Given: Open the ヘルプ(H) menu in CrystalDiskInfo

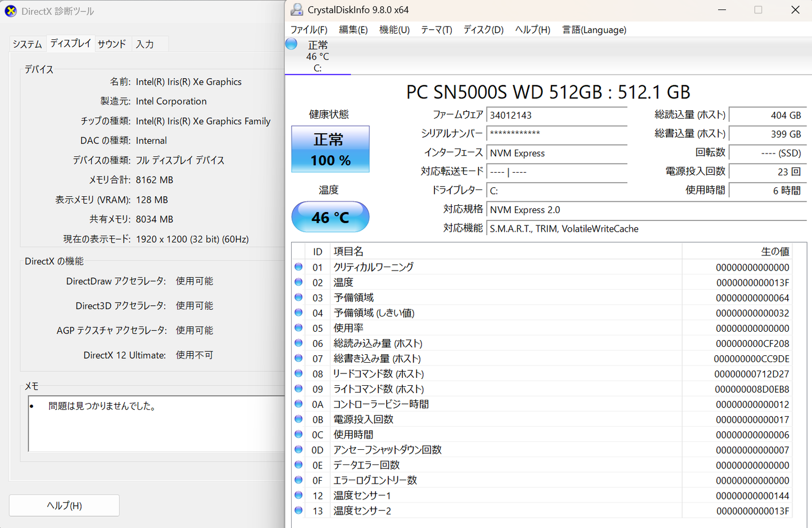Looking at the screenshot, I should (533, 30).
